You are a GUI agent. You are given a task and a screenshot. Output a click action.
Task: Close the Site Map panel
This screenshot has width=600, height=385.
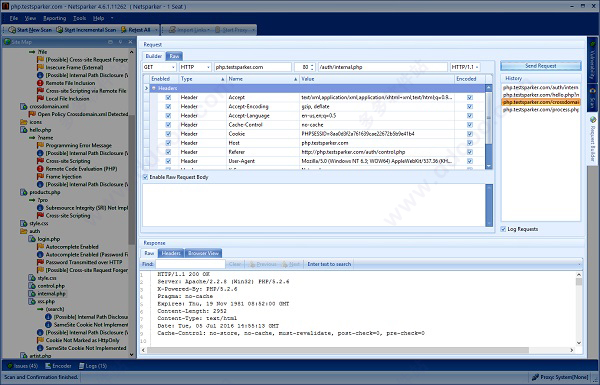(130, 42)
